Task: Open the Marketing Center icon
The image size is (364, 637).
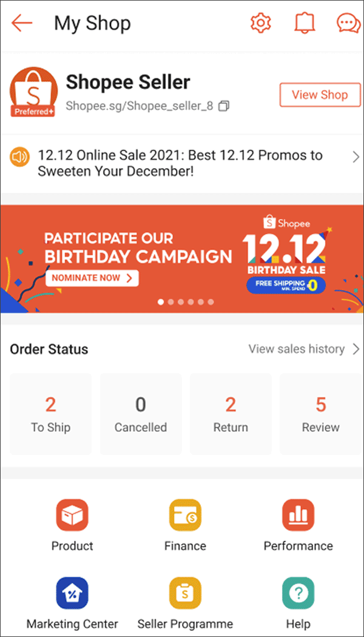Action: 72,594
